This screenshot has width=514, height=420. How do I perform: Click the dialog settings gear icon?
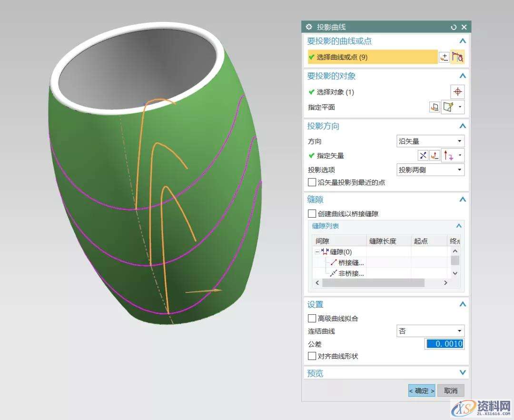tap(309, 27)
